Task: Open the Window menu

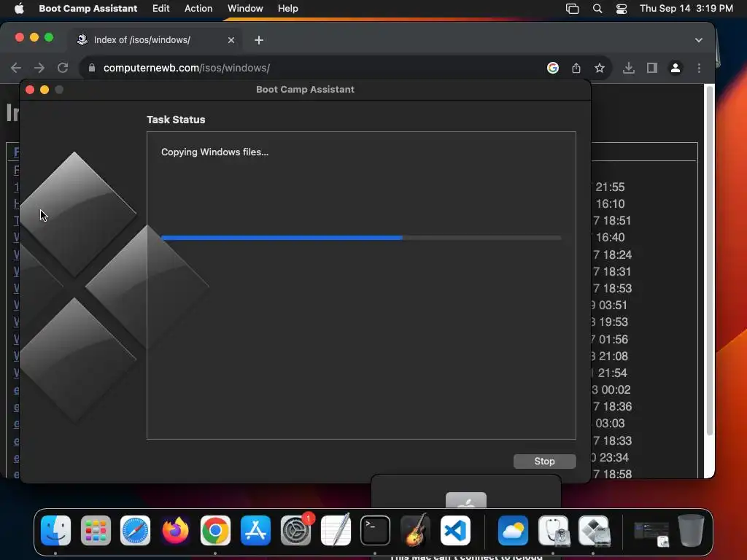Action: [x=245, y=8]
